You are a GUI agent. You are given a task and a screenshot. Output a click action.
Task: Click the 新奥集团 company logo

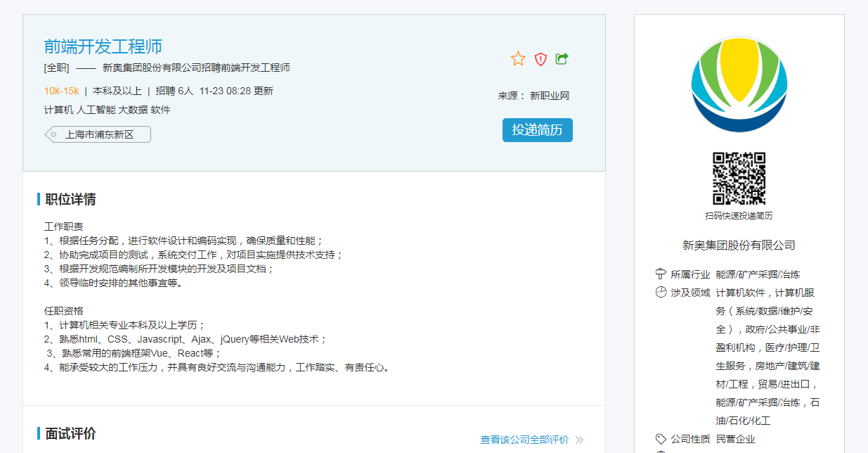[x=739, y=84]
